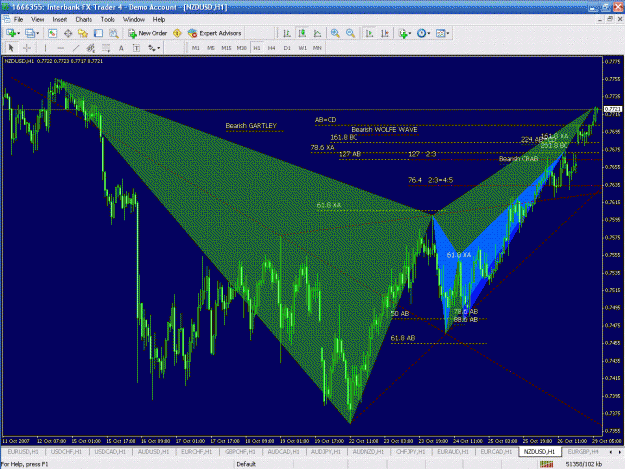The image size is (625, 469).
Task: Select the Fibonacci retracement tool
Action: [x=106, y=48]
